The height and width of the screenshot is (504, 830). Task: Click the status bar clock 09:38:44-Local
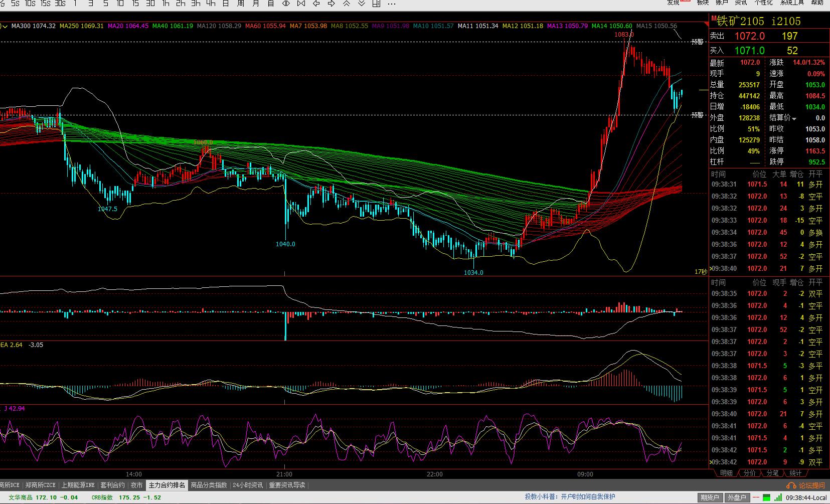[806, 498]
